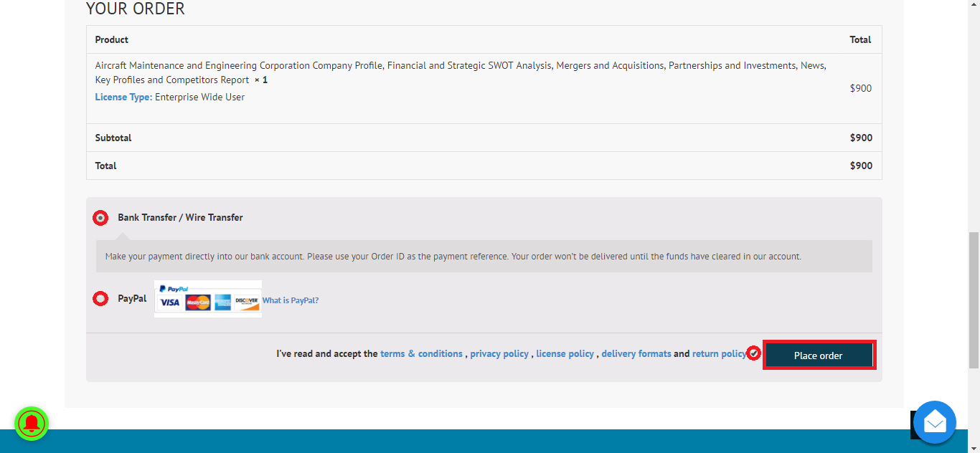This screenshot has width=980, height=453.
Task: Click the License Type: label
Action: (x=123, y=97)
